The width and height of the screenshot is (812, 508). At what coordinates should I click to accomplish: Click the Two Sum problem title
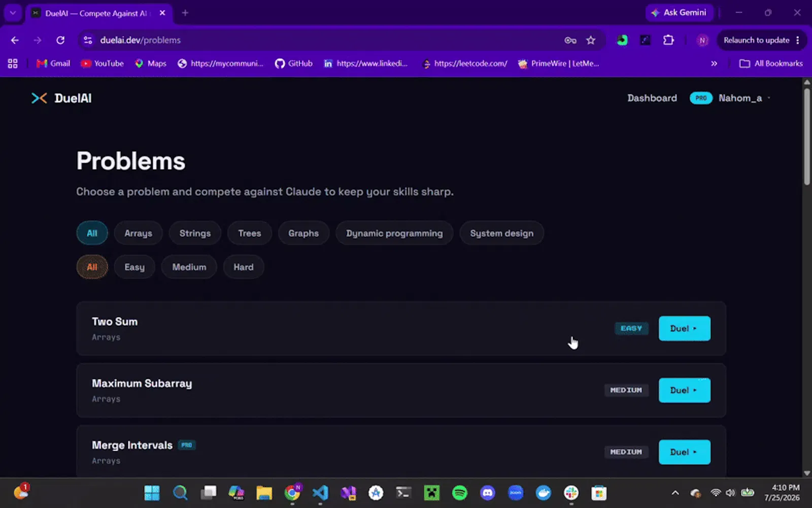pos(115,322)
